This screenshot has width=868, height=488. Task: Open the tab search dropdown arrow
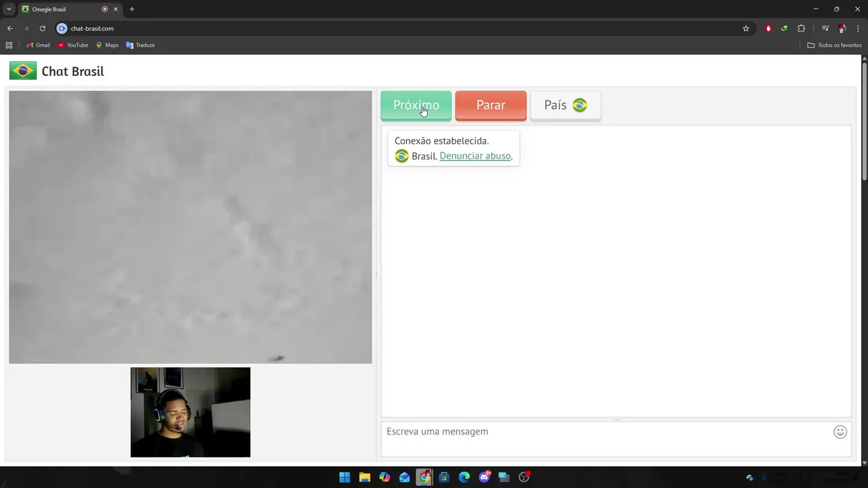[9, 9]
